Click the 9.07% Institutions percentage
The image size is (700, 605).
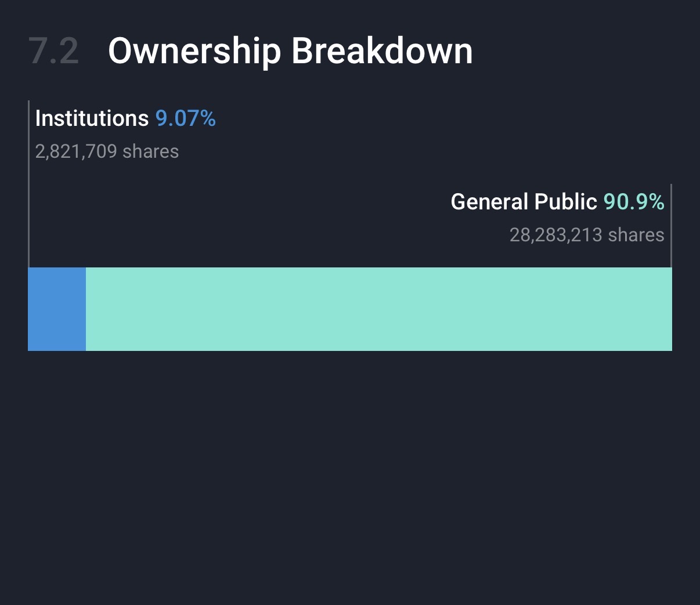186,118
